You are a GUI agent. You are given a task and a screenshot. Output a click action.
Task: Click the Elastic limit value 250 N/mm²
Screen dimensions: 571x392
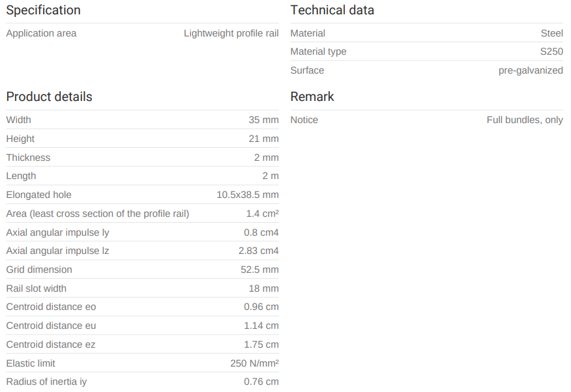coord(254,363)
